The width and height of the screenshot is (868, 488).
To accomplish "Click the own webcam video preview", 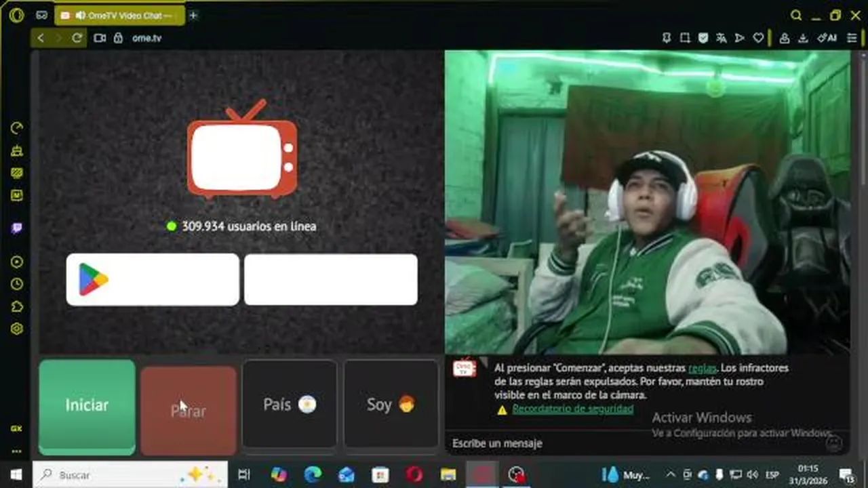I will [647, 202].
